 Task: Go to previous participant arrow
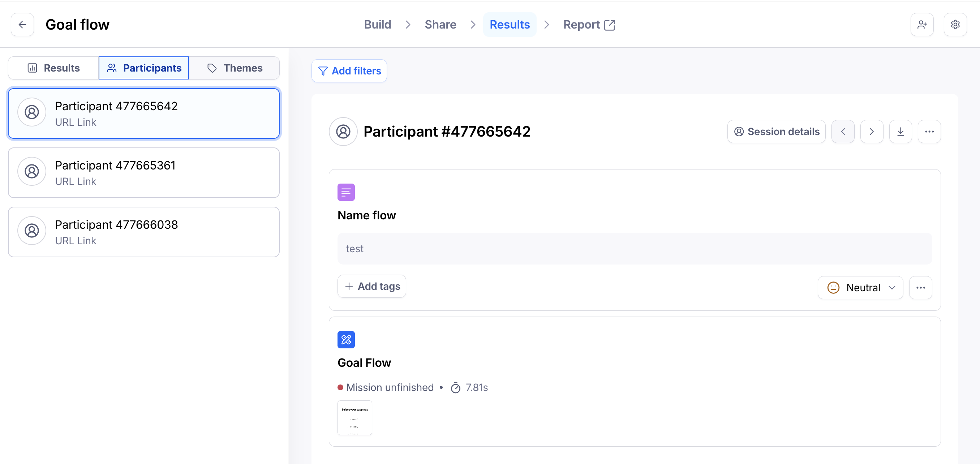[x=843, y=132]
